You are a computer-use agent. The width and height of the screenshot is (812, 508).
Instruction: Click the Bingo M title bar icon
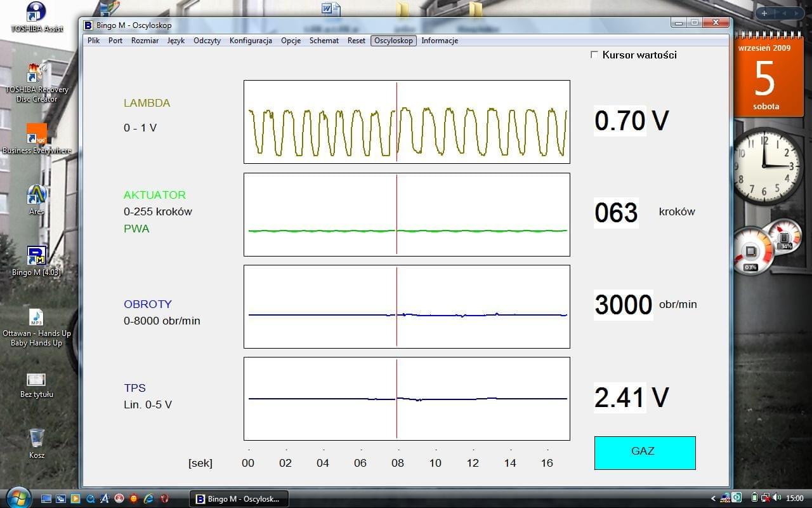pos(88,25)
